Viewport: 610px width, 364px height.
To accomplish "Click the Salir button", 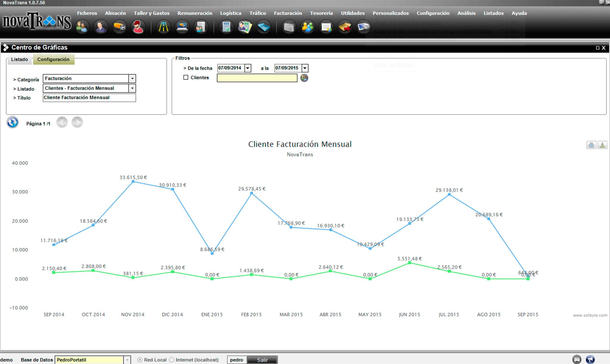I will [262, 360].
